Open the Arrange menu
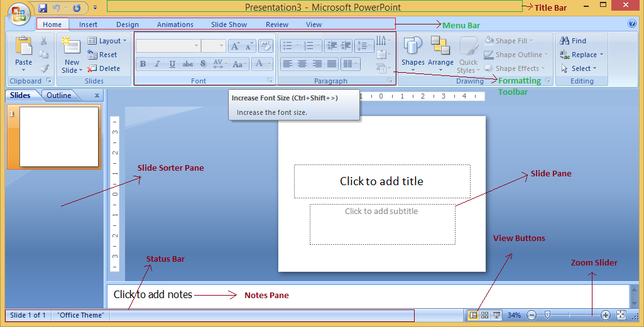This screenshot has width=644, height=327. [x=440, y=54]
